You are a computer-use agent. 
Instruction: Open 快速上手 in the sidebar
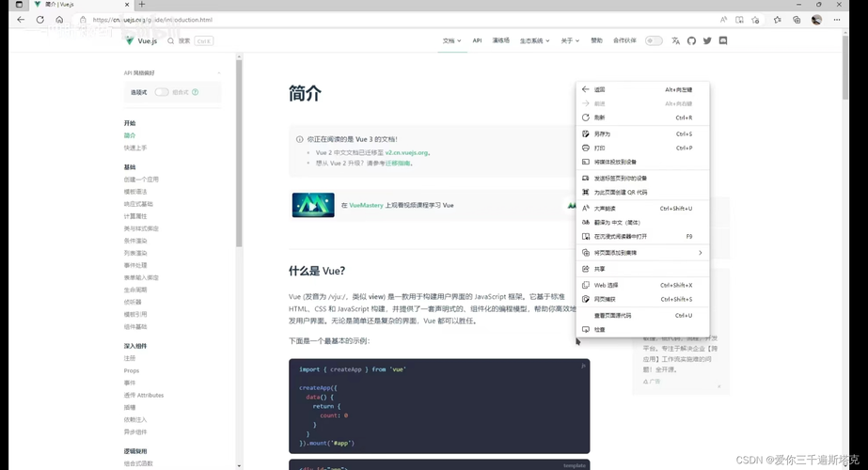(x=135, y=149)
